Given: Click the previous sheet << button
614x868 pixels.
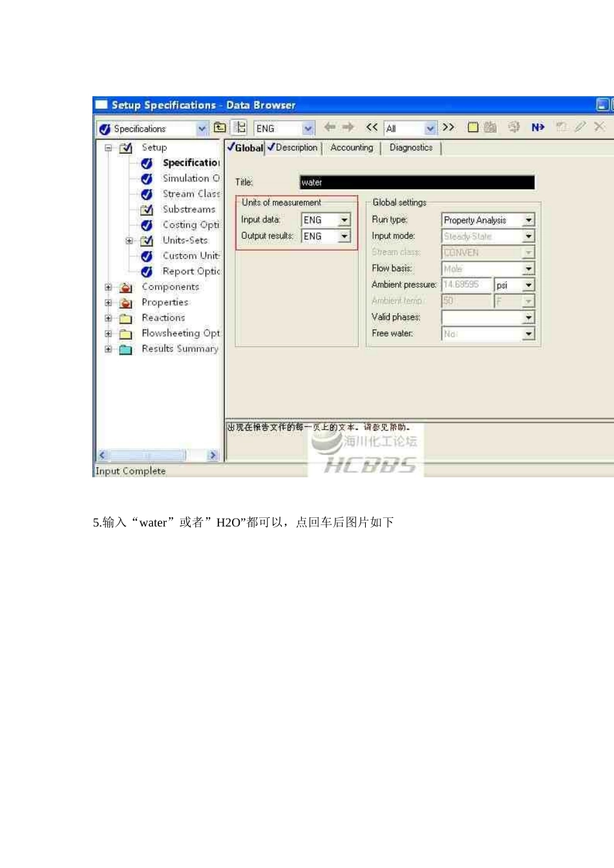Looking at the screenshot, I should 372,127.
